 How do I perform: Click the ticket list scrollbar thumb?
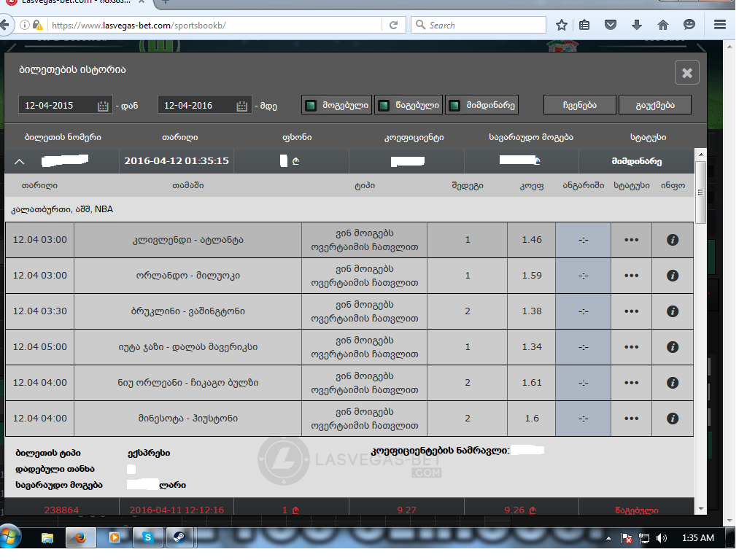(x=700, y=192)
